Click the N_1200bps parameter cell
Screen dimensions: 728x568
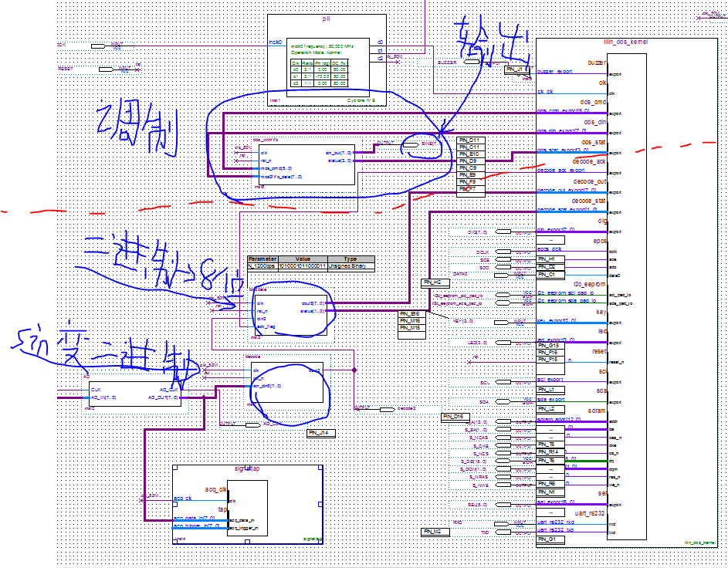click(262, 266)
